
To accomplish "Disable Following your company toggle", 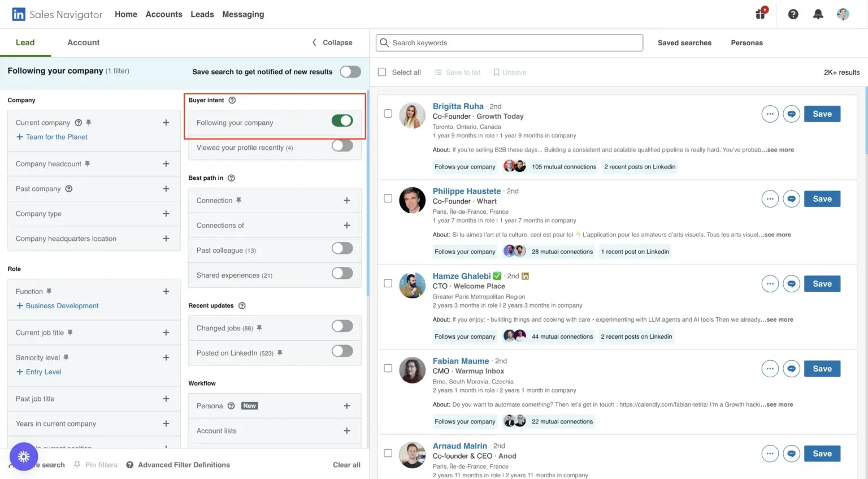I will tap(342, 120).
